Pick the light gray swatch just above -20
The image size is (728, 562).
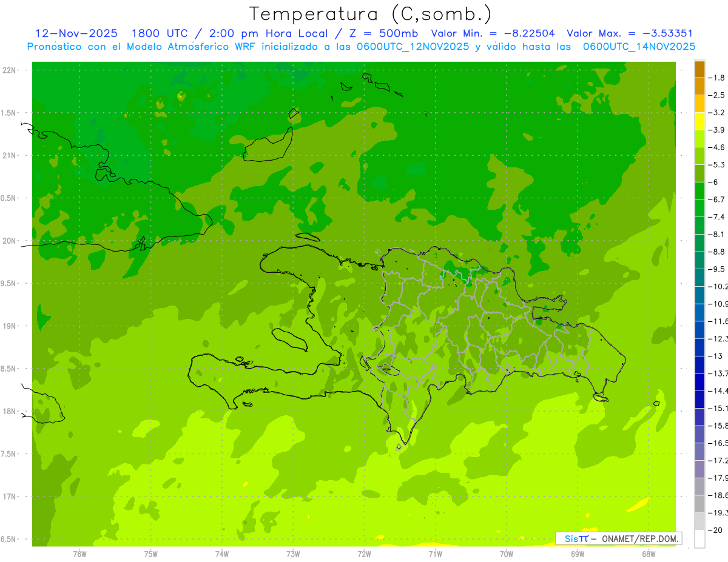[x=699, y=521]
